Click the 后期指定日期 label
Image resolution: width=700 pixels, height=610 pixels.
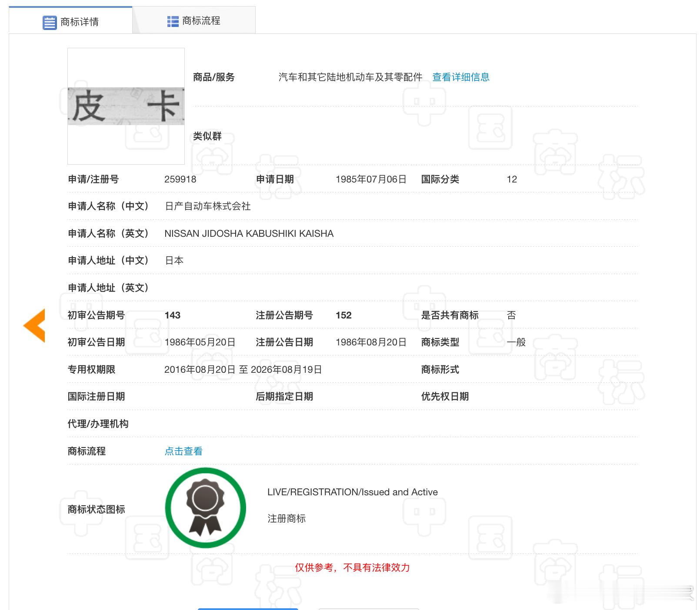pos(284,397)
